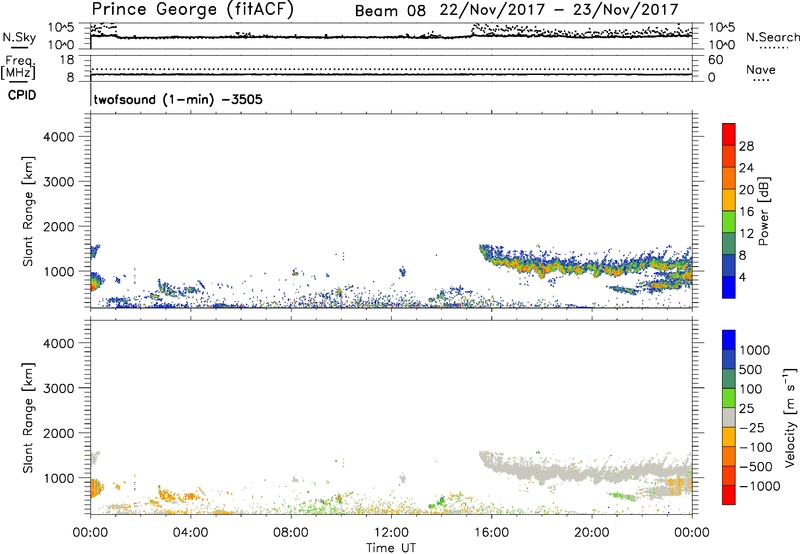Click the "20:00" time tick label
The width and height of the screenshot is (800, 554).
591,533
